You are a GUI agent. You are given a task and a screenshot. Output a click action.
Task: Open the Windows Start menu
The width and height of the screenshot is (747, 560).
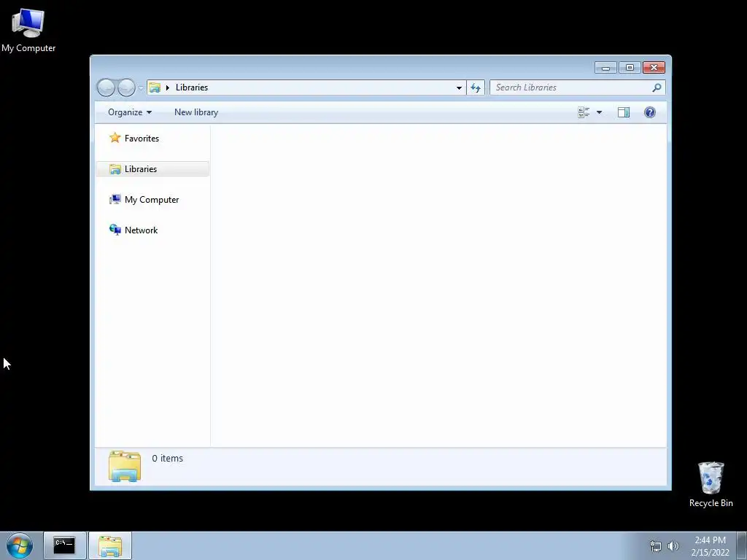(20, 545)
